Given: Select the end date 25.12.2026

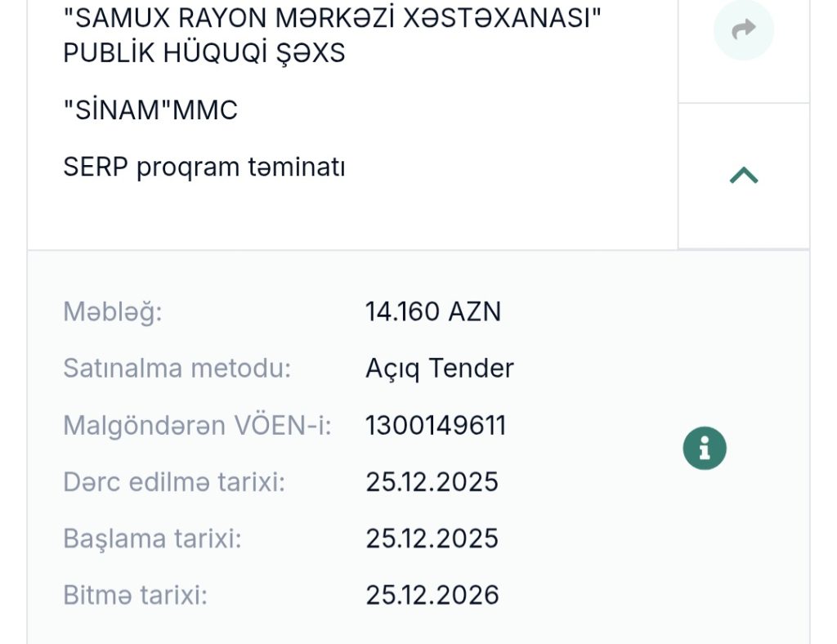Looking at the screenshot, I should [432, 595].
